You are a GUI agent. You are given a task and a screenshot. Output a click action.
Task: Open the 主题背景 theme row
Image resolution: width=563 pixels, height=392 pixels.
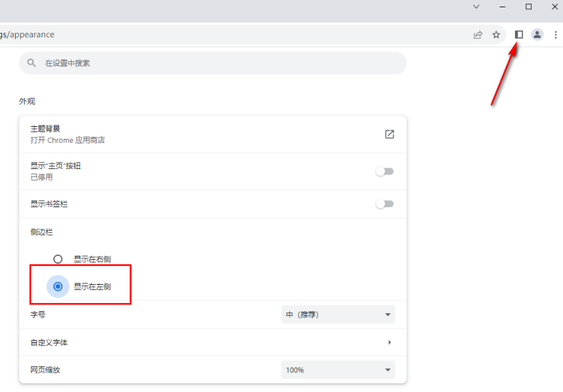click(213, 134)
